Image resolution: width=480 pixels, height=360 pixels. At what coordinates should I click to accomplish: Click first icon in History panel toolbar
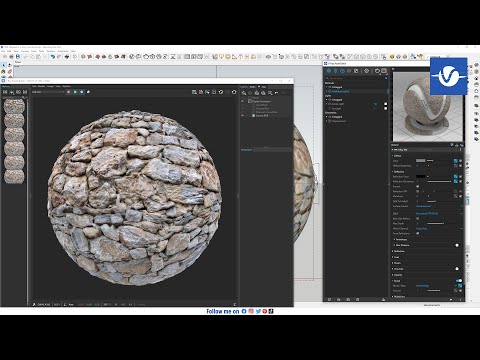(x=5, y=92)
